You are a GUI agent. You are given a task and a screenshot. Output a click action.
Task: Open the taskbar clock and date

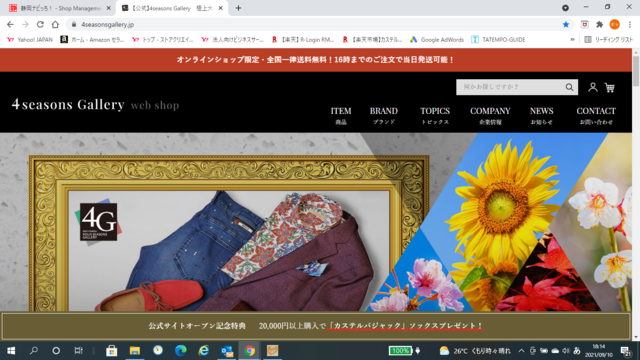point(599,351)
